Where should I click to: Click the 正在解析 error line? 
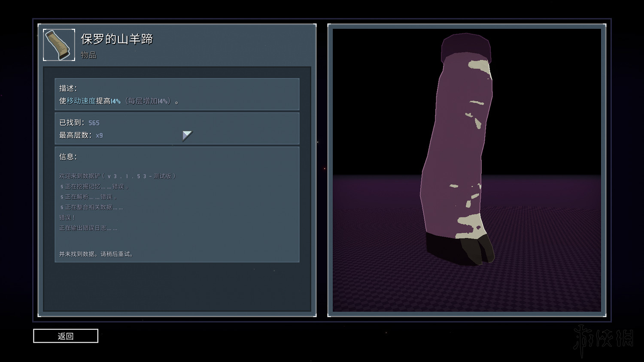(88, 197)
